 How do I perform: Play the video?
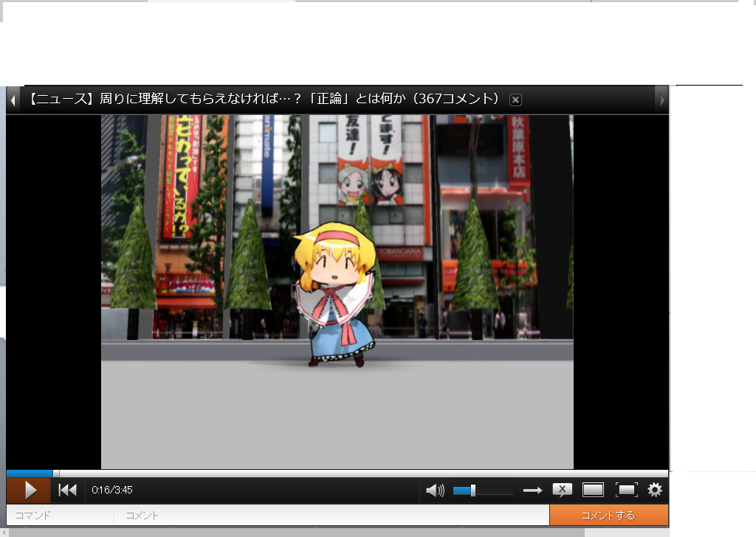point(29,491)
